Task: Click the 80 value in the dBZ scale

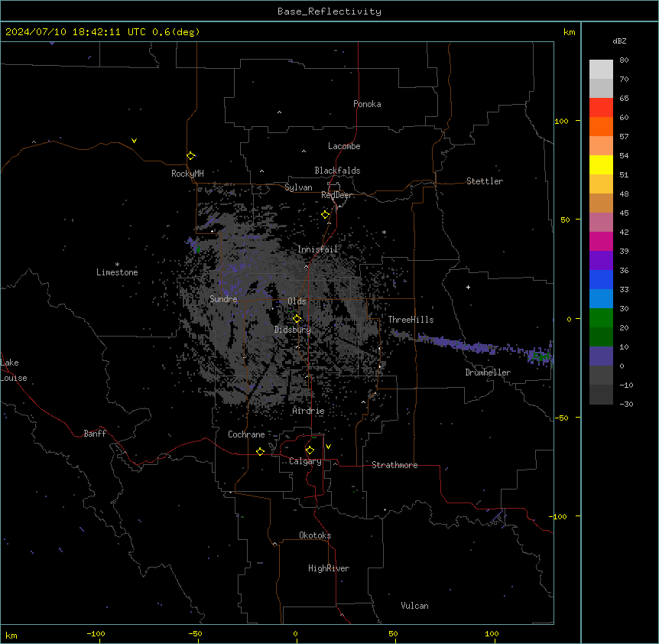Action: coord(624,60)
